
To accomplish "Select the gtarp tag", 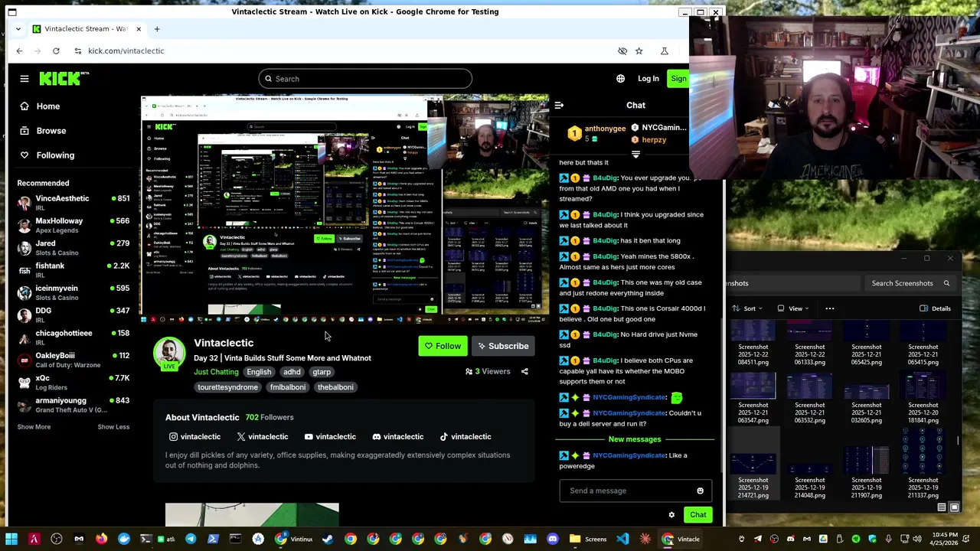I will (x=322, y=372).
